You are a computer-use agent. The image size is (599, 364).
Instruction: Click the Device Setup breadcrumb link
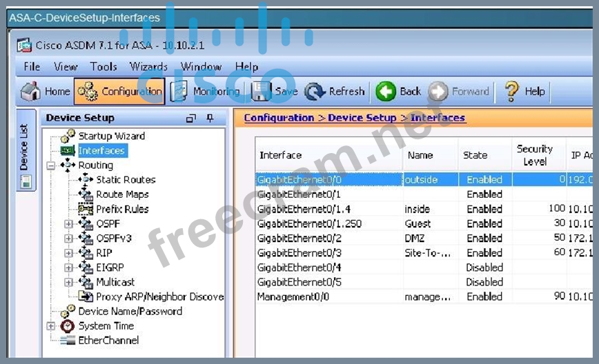[362, 118]
